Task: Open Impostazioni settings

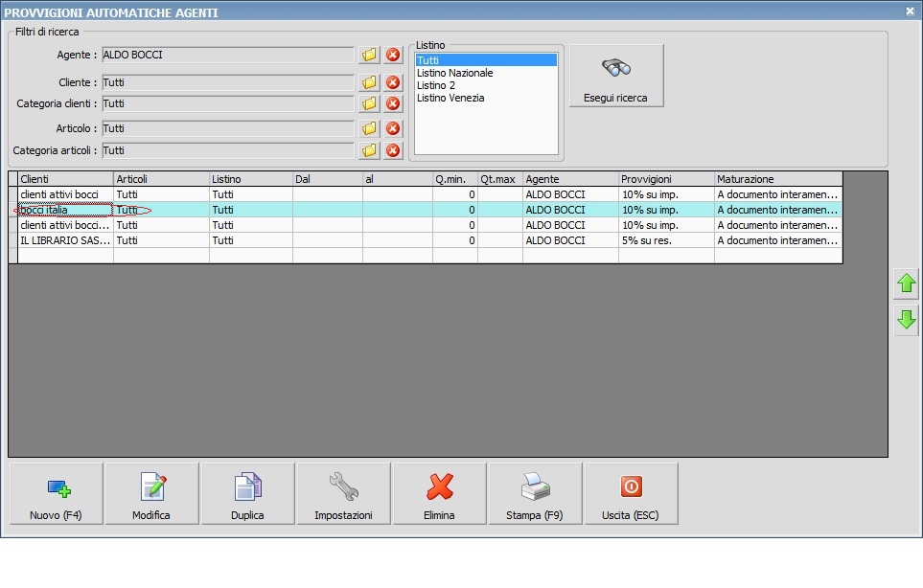Action: tap(344, 493)
